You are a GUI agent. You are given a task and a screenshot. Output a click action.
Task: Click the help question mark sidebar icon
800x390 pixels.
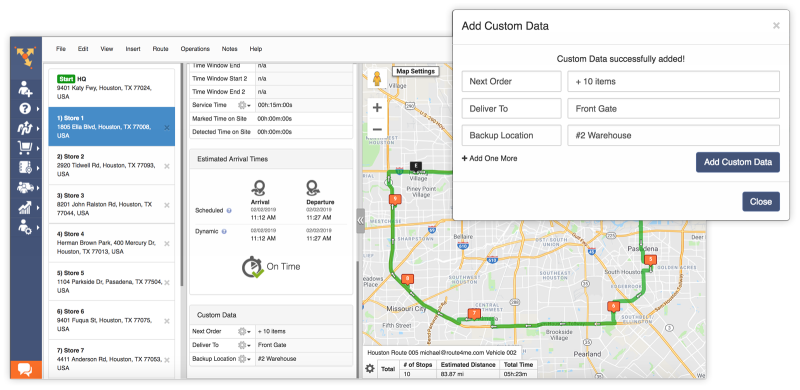tap(25, 109)
